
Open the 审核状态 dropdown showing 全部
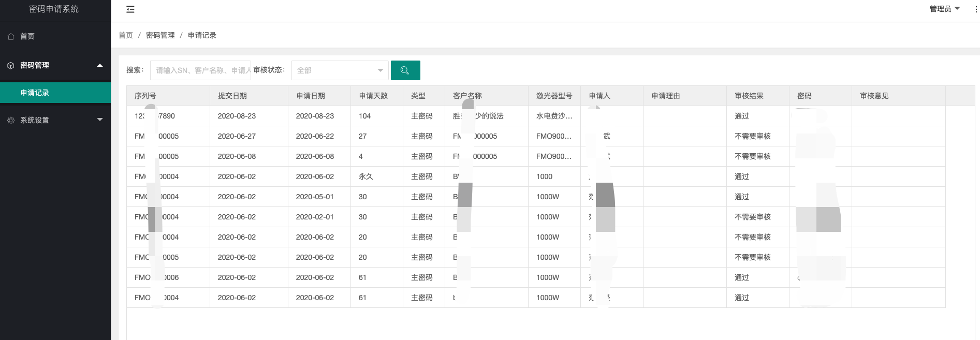tap(340, 70)
